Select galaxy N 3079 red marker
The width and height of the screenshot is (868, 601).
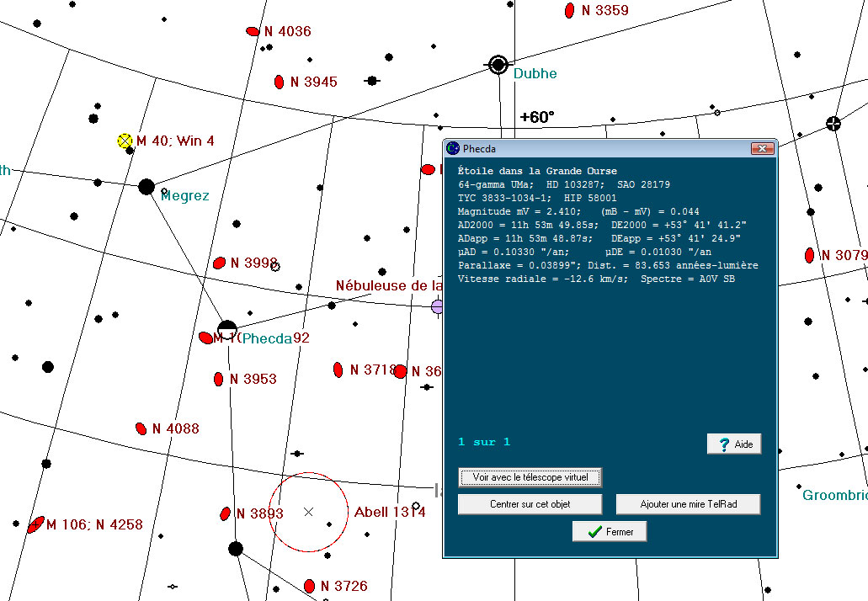(809, 255)
